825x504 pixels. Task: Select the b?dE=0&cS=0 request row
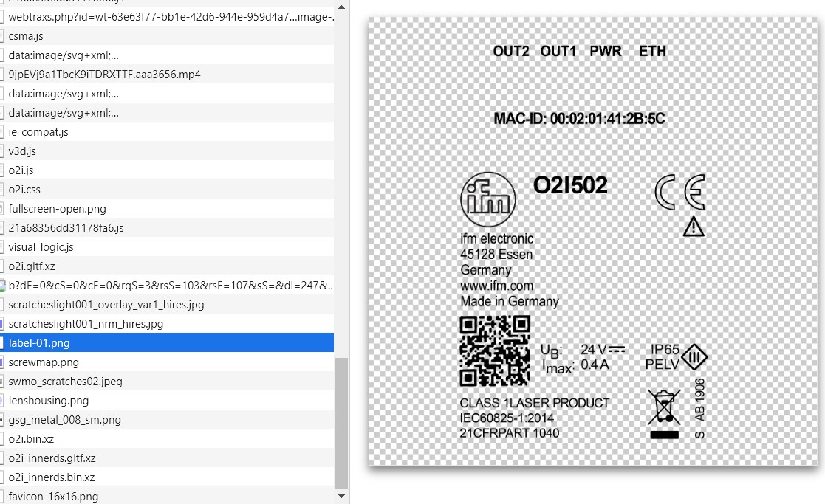tap(167, 286)
